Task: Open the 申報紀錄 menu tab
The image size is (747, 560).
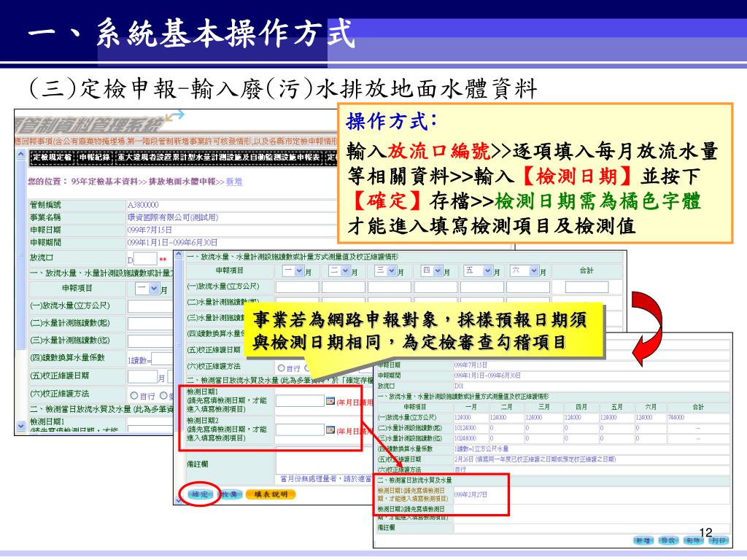Action: tap(94, 157)
